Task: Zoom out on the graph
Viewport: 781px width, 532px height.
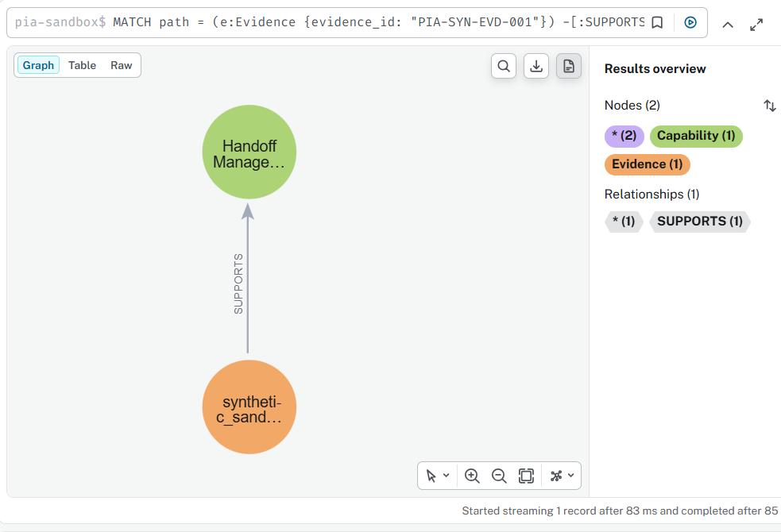Action: 499,476
